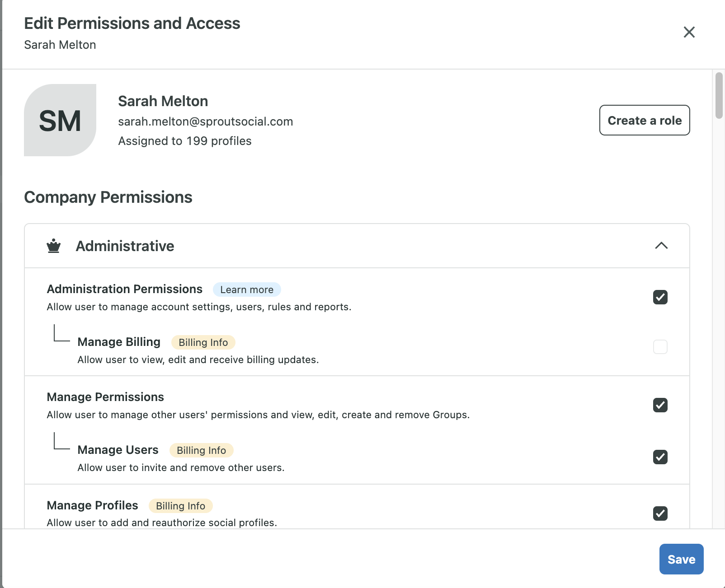Click the dialog's vertical scrollbar thumb
725x588 pixels.
[x=719, y=95]
